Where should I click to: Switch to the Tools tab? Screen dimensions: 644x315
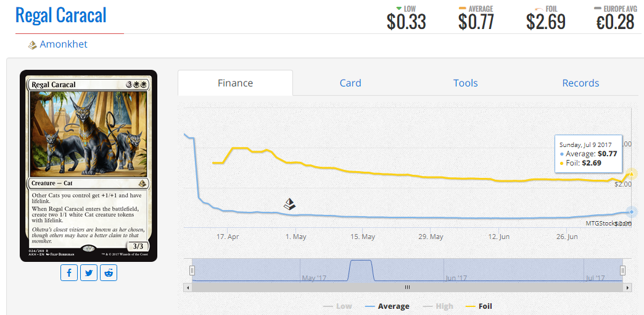pos(465,83)
